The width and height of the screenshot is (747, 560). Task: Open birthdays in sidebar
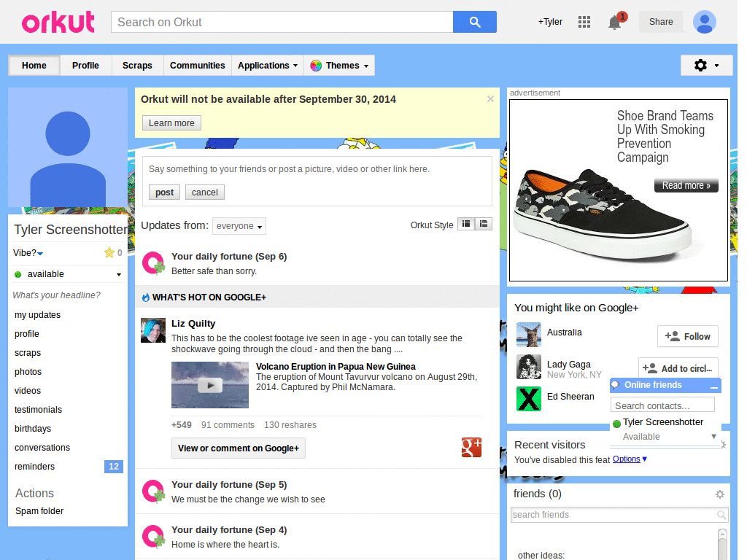point(32,429)
